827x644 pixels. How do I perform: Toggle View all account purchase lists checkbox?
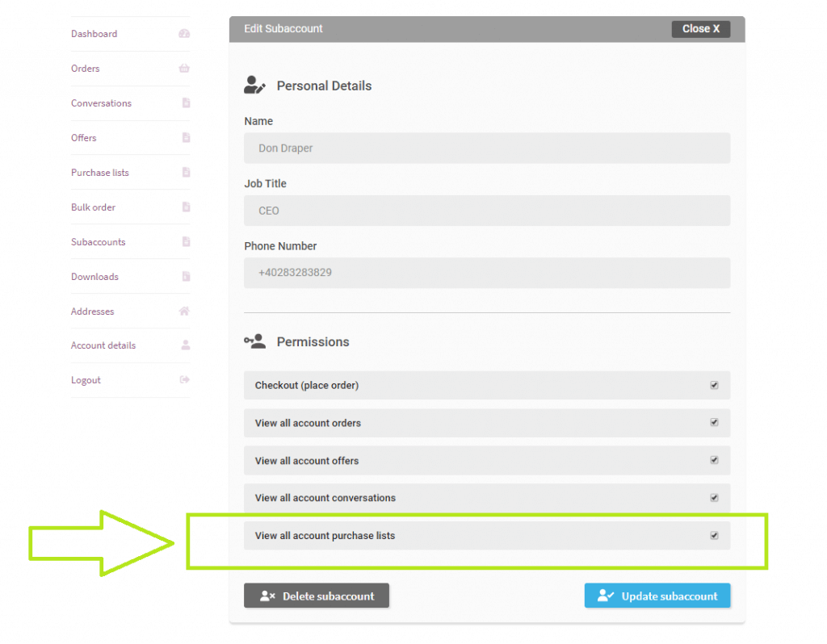coord(714,535)
